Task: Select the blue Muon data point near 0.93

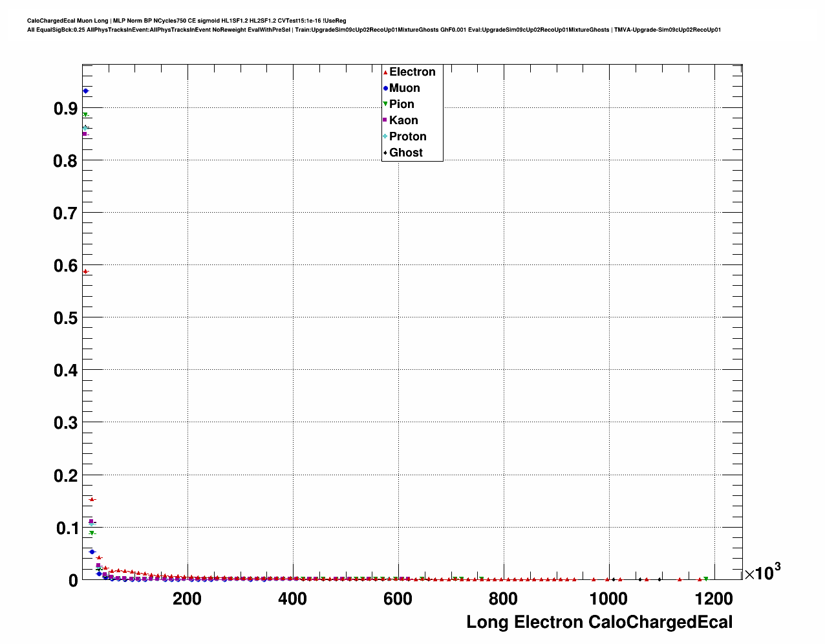Action: pyautogui.click(x=85, y=91)
